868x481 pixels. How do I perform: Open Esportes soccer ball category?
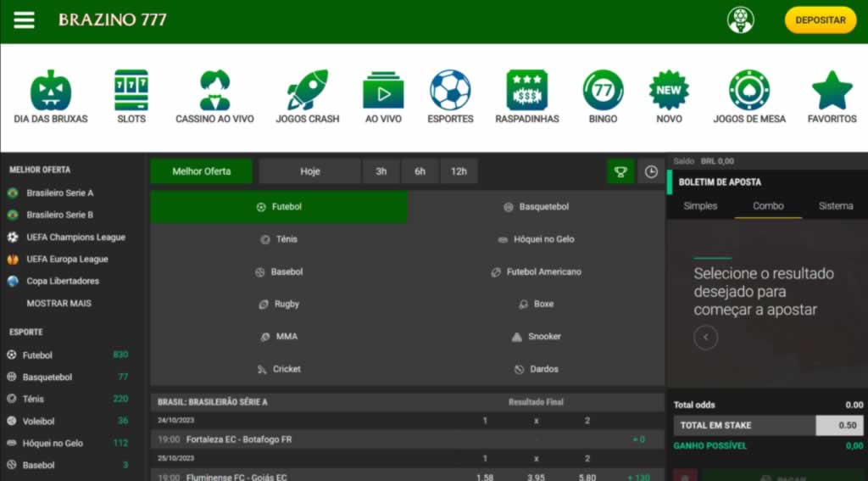click(450, 97)
